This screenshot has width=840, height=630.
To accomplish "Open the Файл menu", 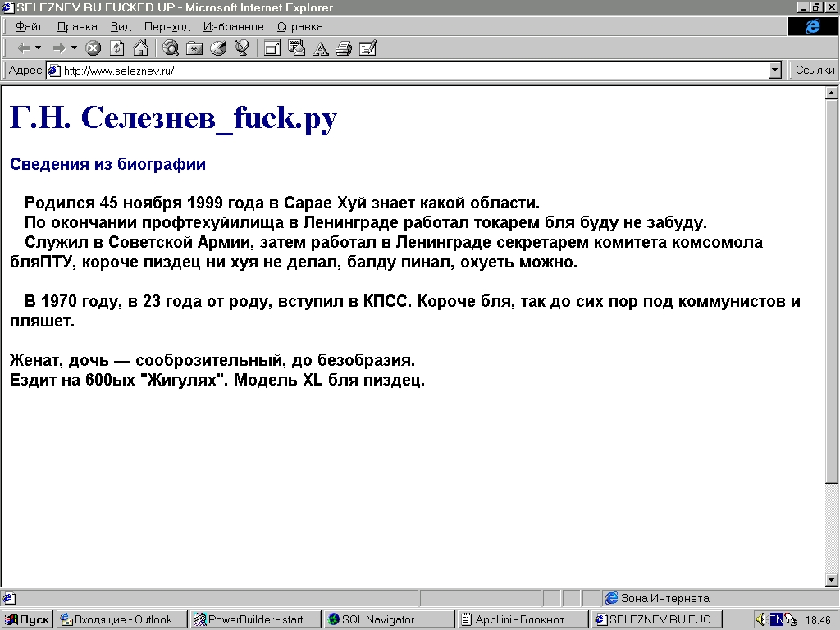I will coord(30,26).
